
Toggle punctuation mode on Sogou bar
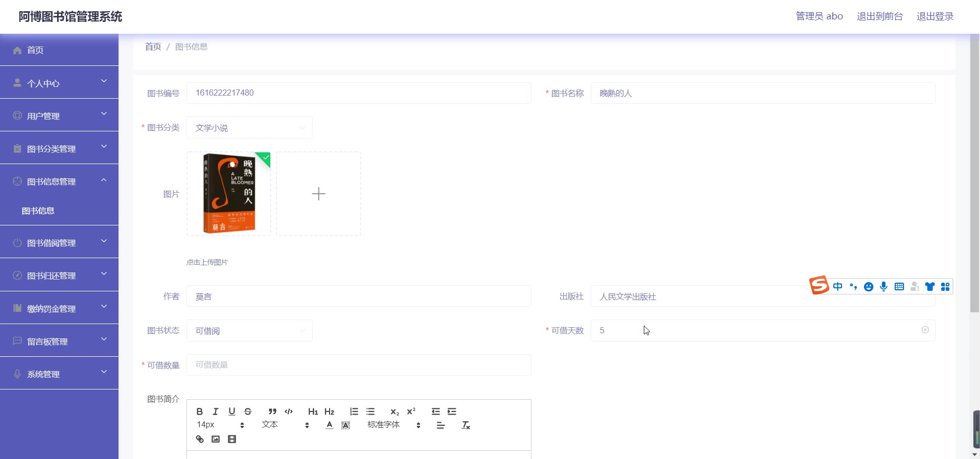[x=853, y=287]
